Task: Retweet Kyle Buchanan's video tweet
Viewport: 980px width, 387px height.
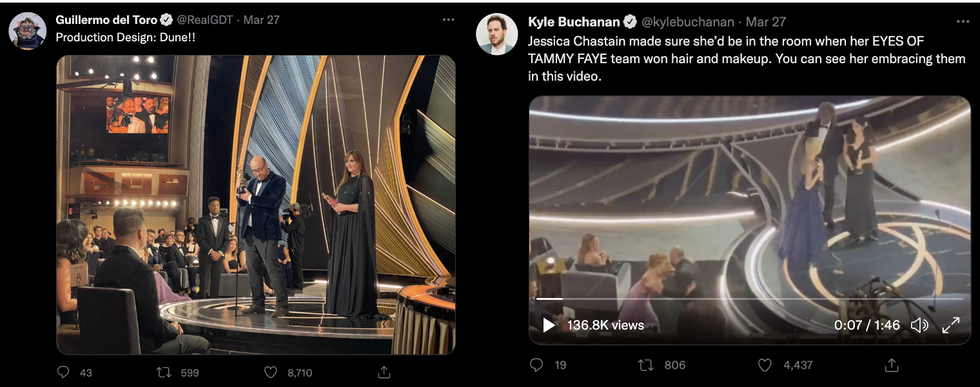Action: (x=645, y=365)
